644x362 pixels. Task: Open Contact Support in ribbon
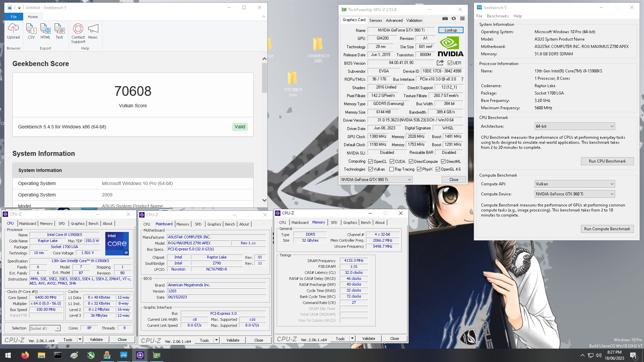point(78,34)
